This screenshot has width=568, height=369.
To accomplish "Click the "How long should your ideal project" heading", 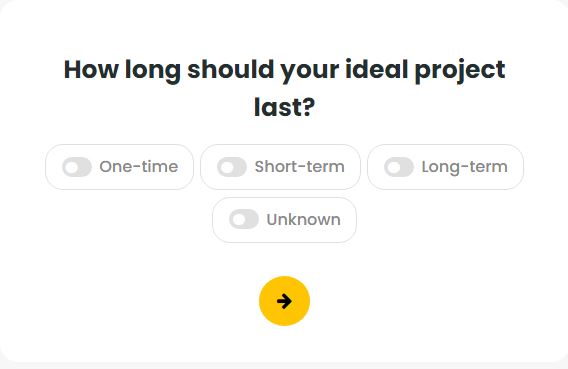I will point(284,70).
